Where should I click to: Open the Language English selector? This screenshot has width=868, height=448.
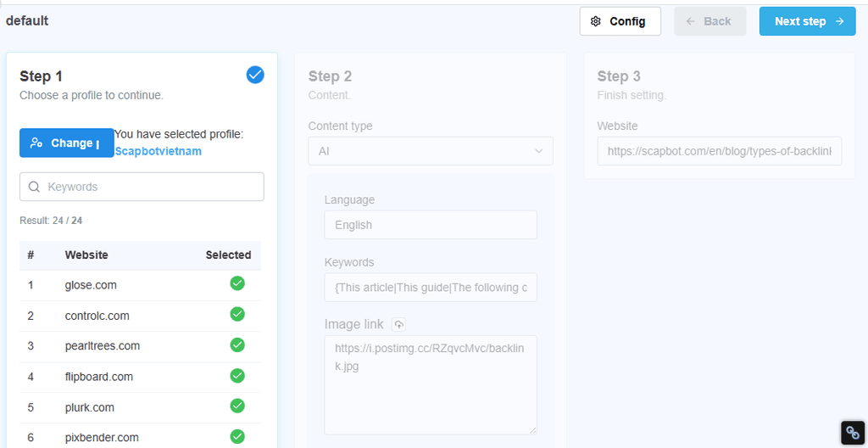click(x=431, y=225)
